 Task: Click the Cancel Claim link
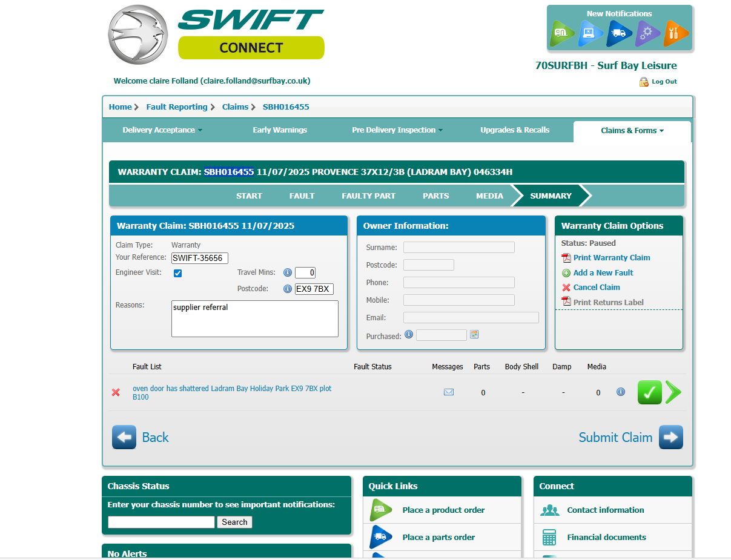[x=597, y=288]
